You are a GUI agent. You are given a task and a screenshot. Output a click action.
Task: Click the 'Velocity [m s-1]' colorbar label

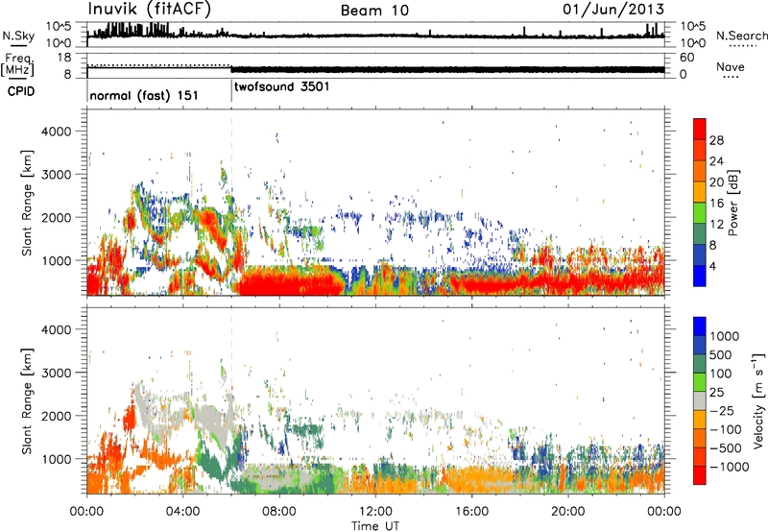coord(758,400)
